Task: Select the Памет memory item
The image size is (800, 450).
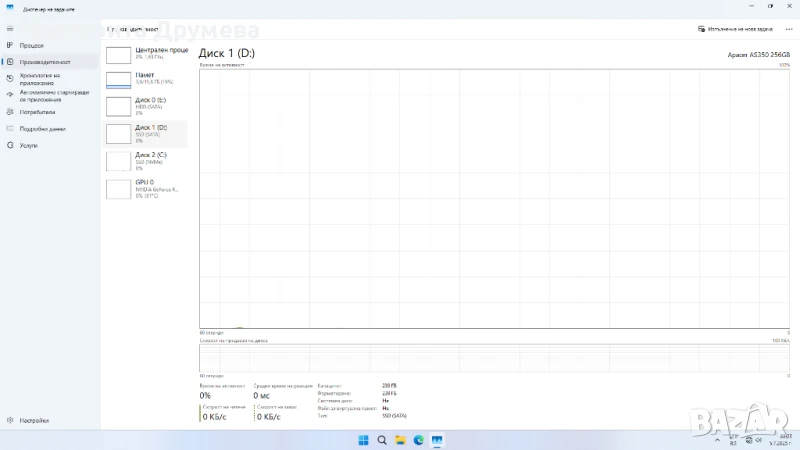Action: click(x=146, y=80)
